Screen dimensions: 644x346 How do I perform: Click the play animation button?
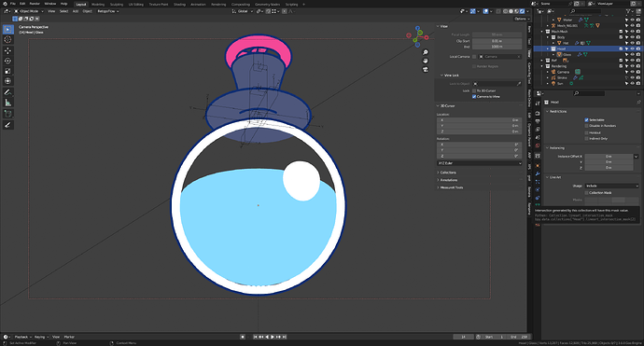[273, 337]
